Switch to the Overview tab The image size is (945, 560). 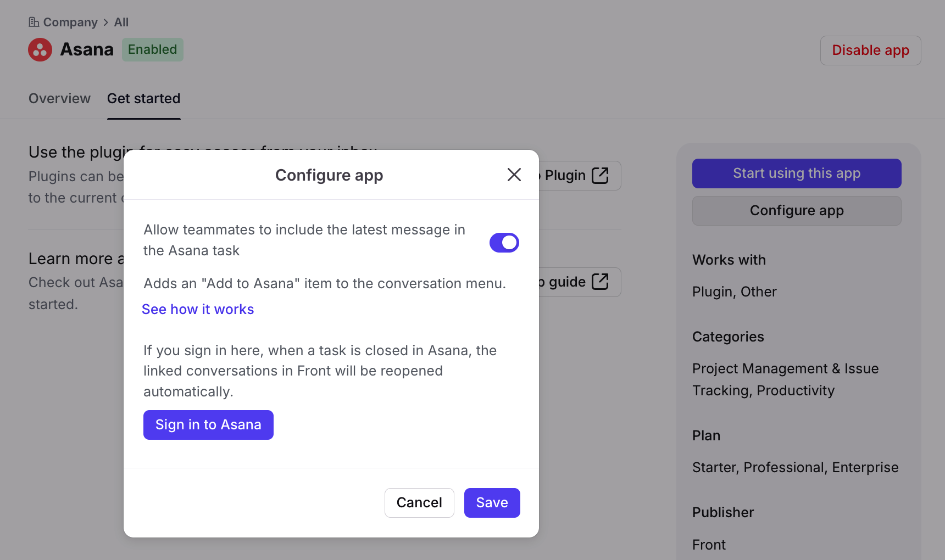59,99
